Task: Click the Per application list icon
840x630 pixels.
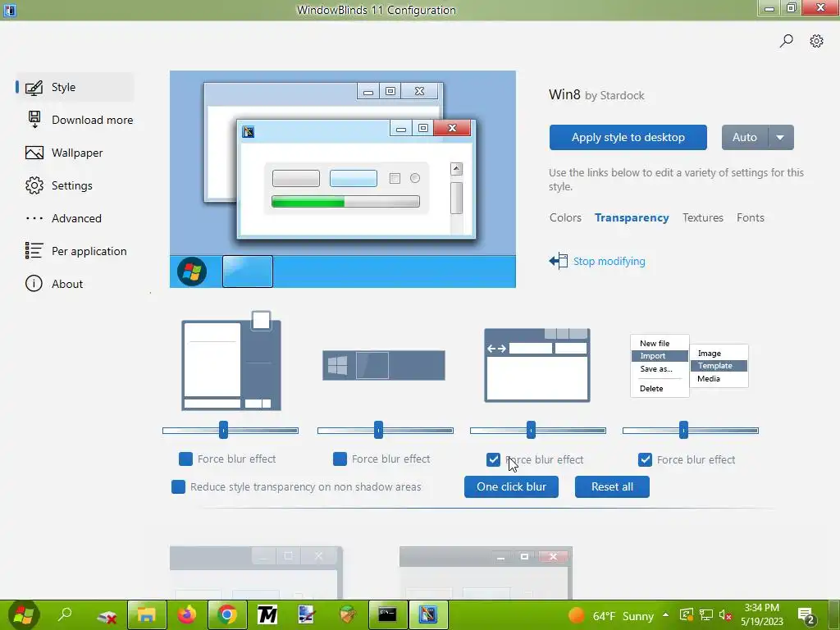Action: [x=34, y=250]
